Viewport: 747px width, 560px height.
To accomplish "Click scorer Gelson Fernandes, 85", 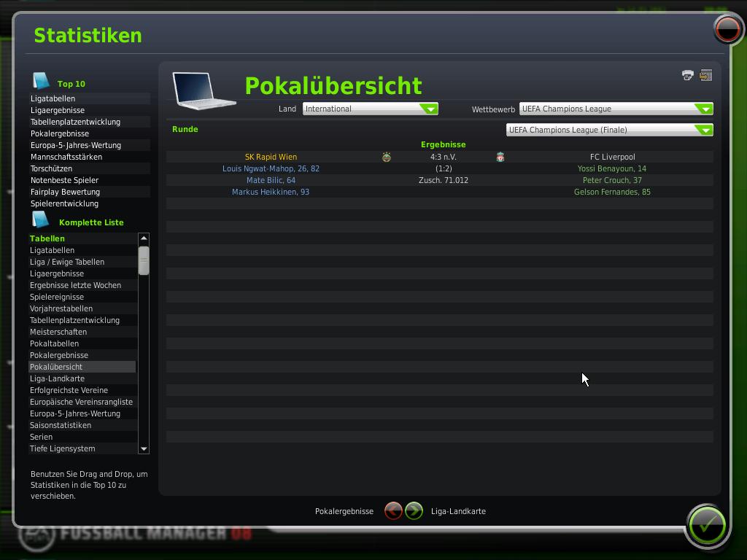I will pyautogui.click(x=612, y=192).
